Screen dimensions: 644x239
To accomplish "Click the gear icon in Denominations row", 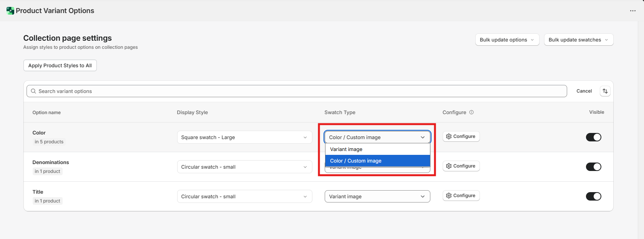I will tap(448, 166).
